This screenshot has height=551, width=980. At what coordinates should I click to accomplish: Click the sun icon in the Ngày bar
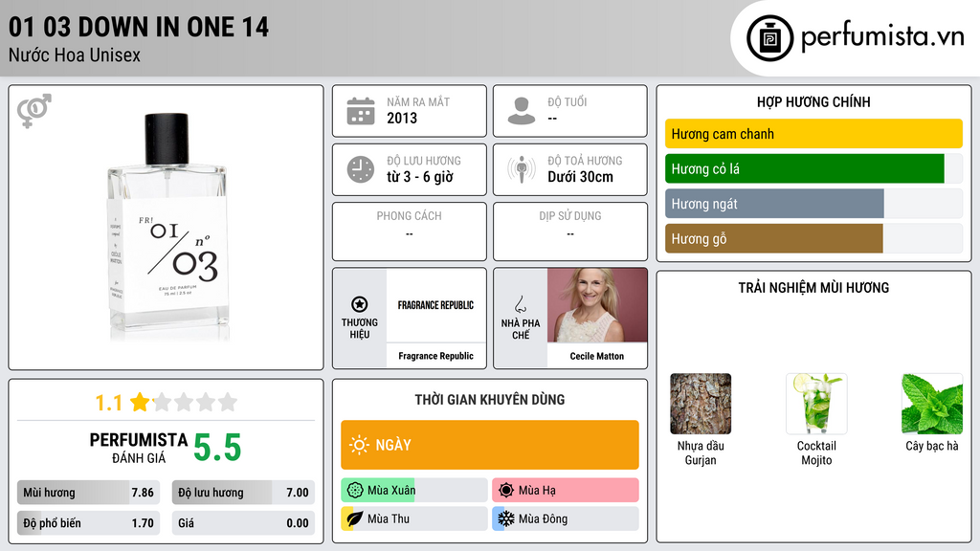[359, 445]
